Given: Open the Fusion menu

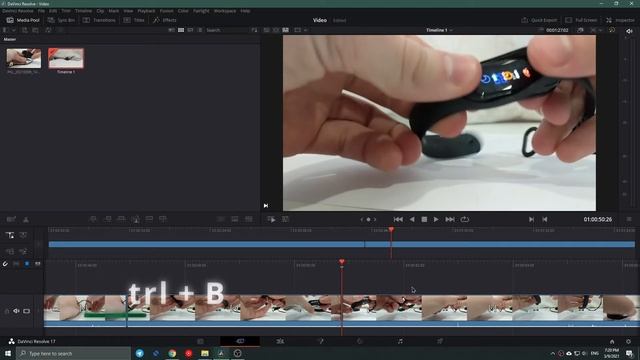Looking at the screenshot, I should coord(167,11).
